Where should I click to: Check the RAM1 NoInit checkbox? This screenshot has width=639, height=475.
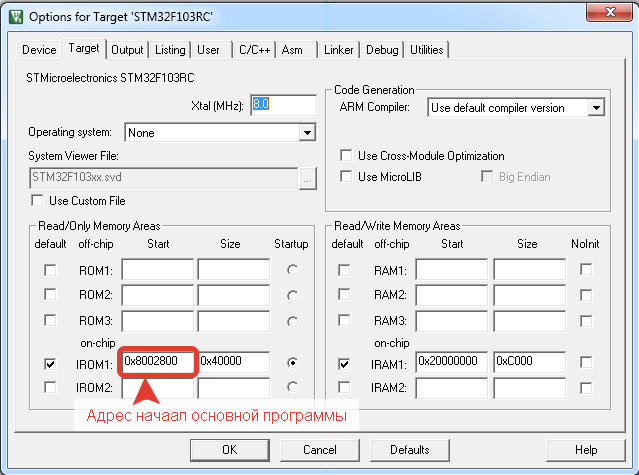click(586, 269)
